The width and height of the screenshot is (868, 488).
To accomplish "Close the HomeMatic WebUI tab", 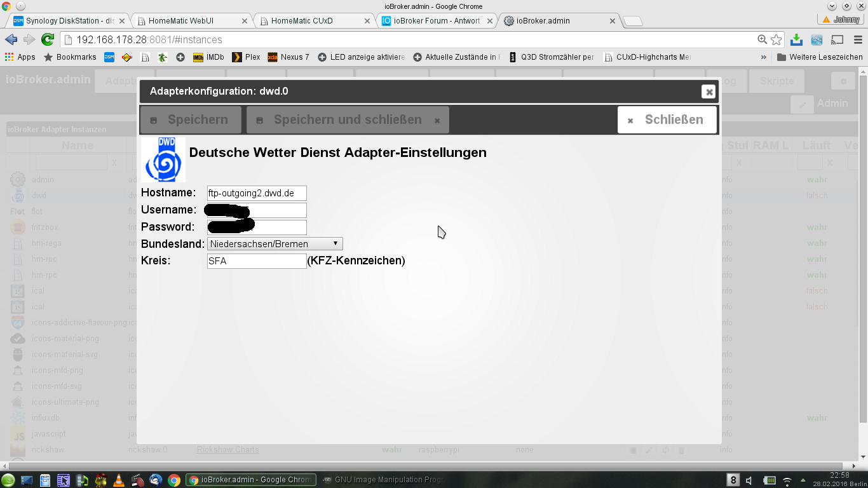I will (245, 21).
